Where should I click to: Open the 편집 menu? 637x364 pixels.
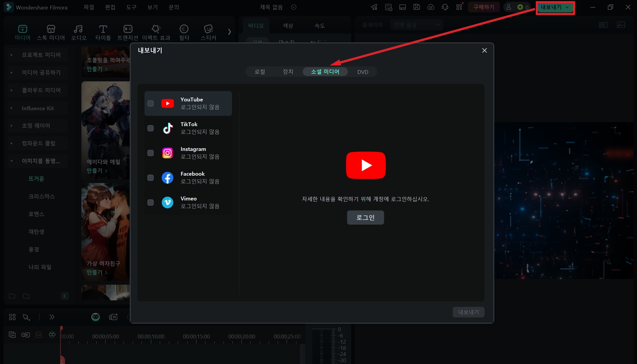pos(110,7)
